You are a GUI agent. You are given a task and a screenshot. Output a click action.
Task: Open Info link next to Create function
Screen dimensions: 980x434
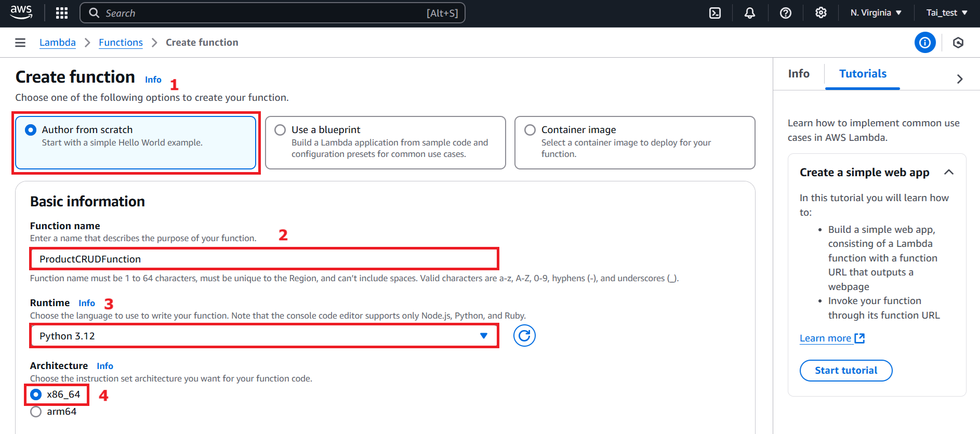pos(153,80)
